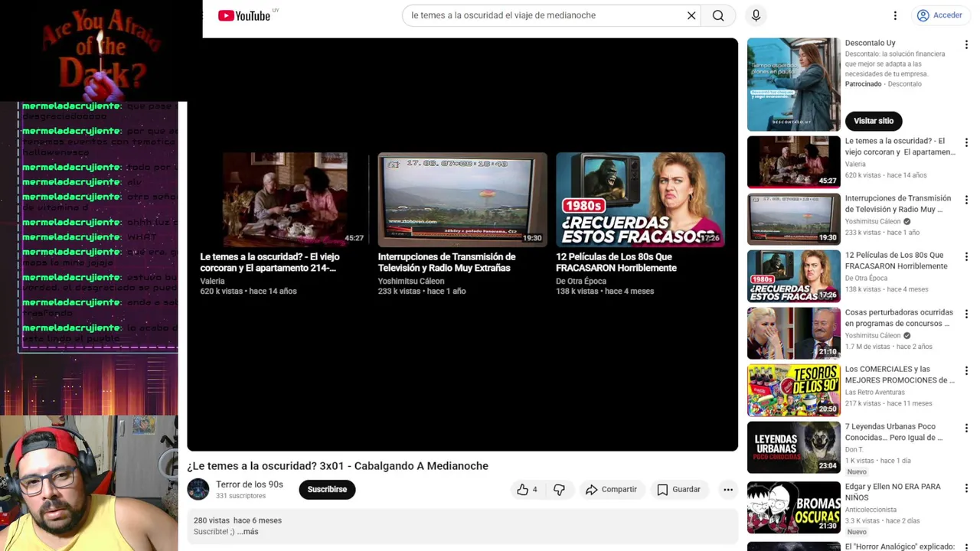
Task: Open options for 'Edgar y Ellen NO ERA PARA NIÑOS'
Action: (966, 488)
